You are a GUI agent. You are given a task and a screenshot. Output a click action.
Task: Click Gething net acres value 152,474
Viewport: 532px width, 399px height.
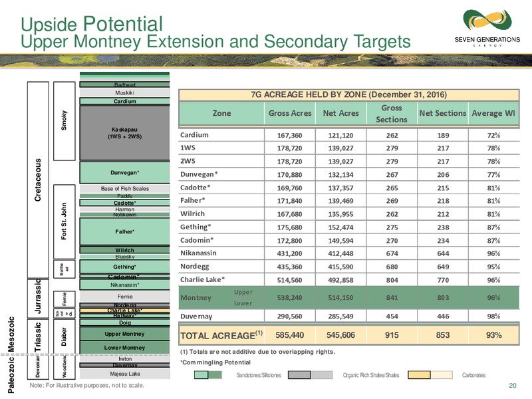340,227
